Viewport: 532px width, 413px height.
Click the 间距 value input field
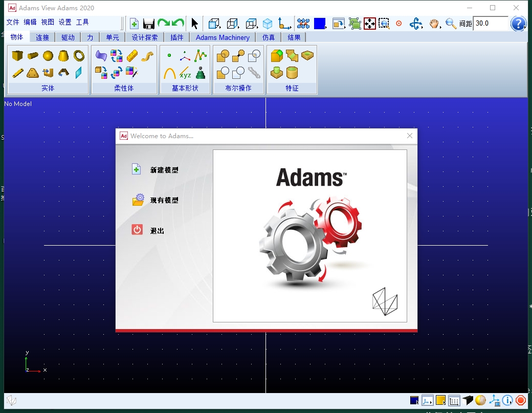coord(489,23)
